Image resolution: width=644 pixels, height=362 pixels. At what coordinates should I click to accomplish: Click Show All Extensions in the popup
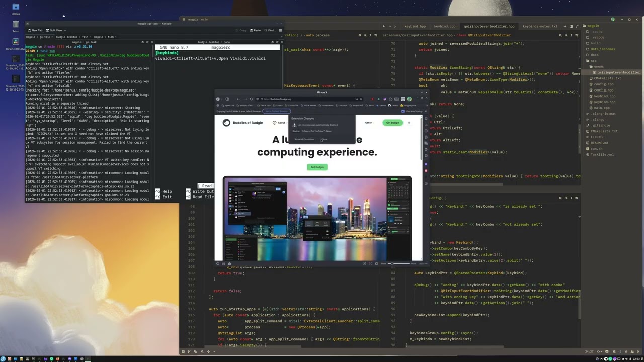tap(304, 139)
